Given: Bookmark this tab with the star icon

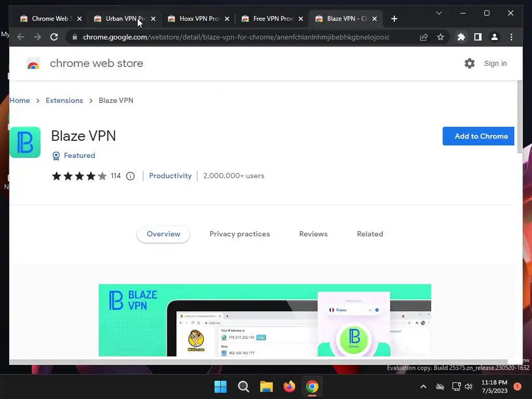Looking at the screenshot, I should point(441,37).
